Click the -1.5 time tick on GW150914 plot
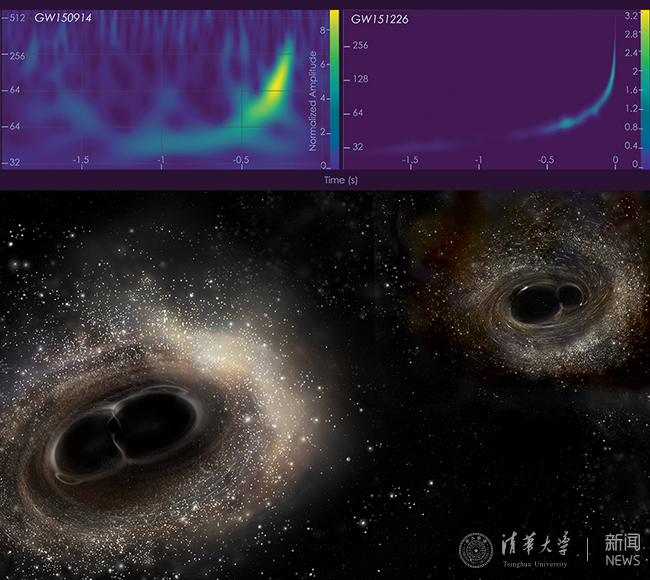 [x=81, y=160]
